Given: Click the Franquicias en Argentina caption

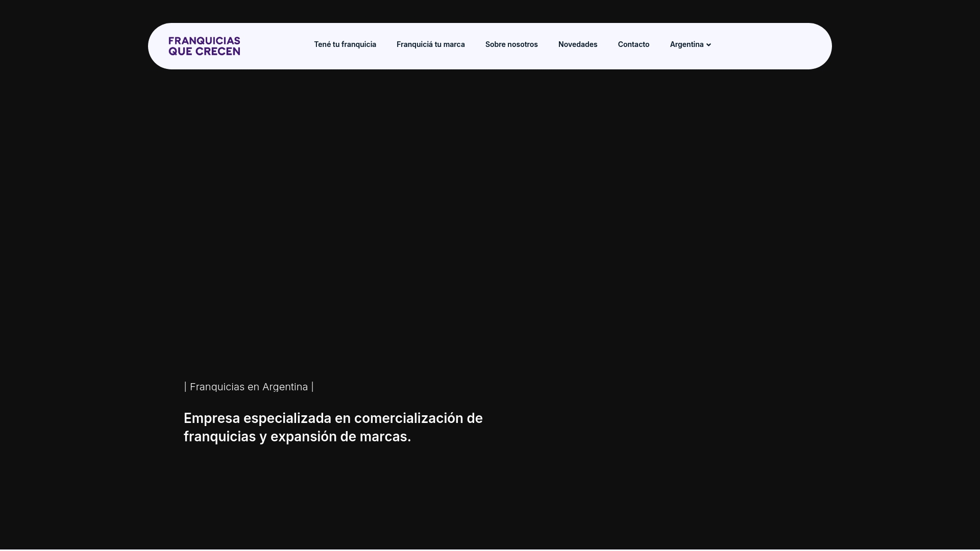Looking at the screenshot, I should (249, 387).
